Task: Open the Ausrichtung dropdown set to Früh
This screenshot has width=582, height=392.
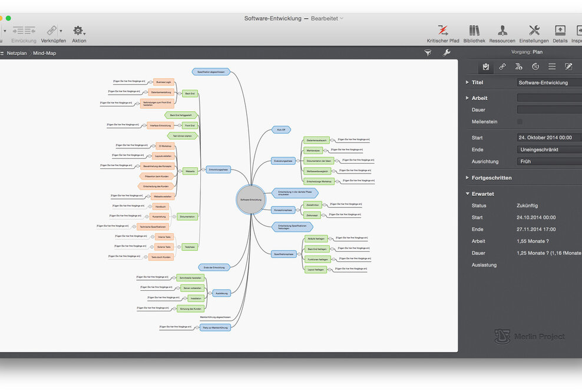Action: tap(549, 161)
